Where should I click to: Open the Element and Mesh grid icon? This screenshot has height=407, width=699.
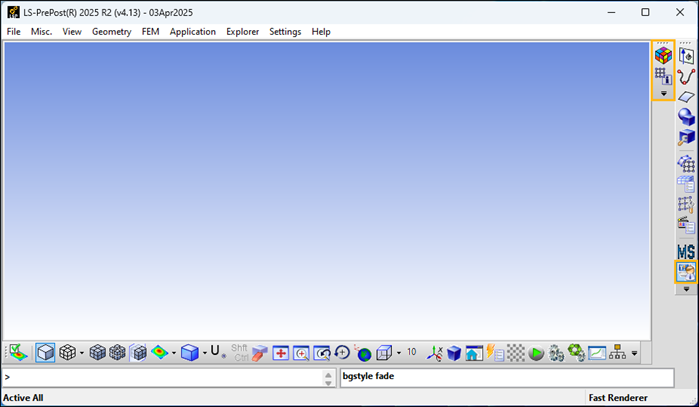click(687, 164)
